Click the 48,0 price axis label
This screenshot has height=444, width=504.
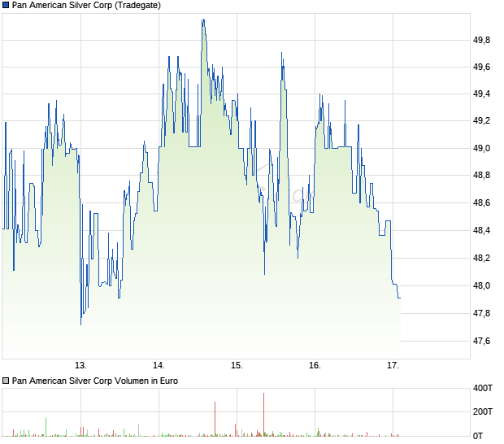click(481, 285)
